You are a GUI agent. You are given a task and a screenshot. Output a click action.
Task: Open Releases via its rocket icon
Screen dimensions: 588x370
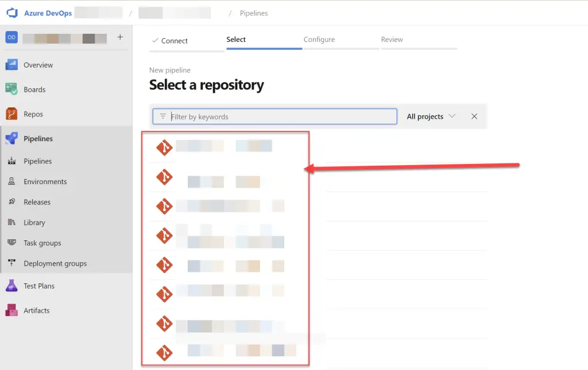pos(11,202)
